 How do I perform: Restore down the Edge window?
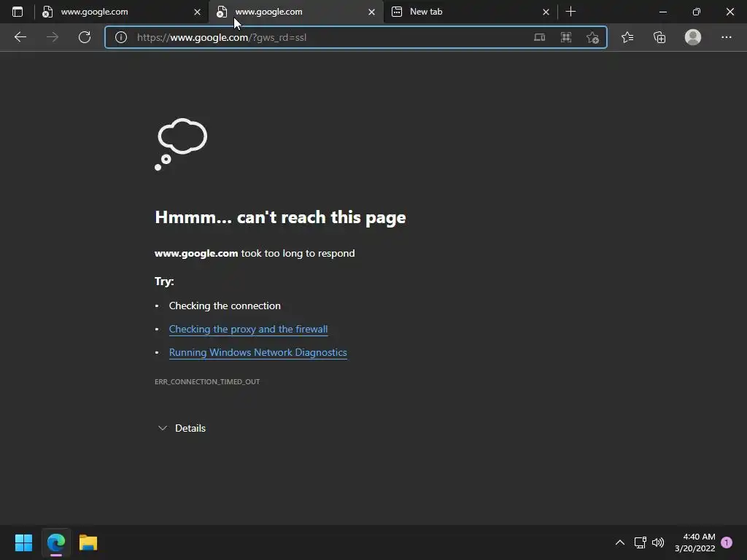click(697, 12)
